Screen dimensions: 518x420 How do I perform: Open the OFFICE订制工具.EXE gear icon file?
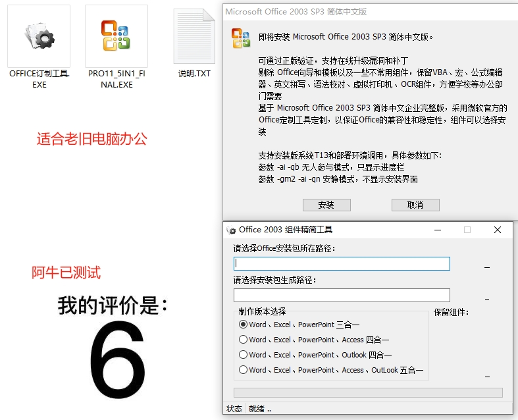pos(39,36)
